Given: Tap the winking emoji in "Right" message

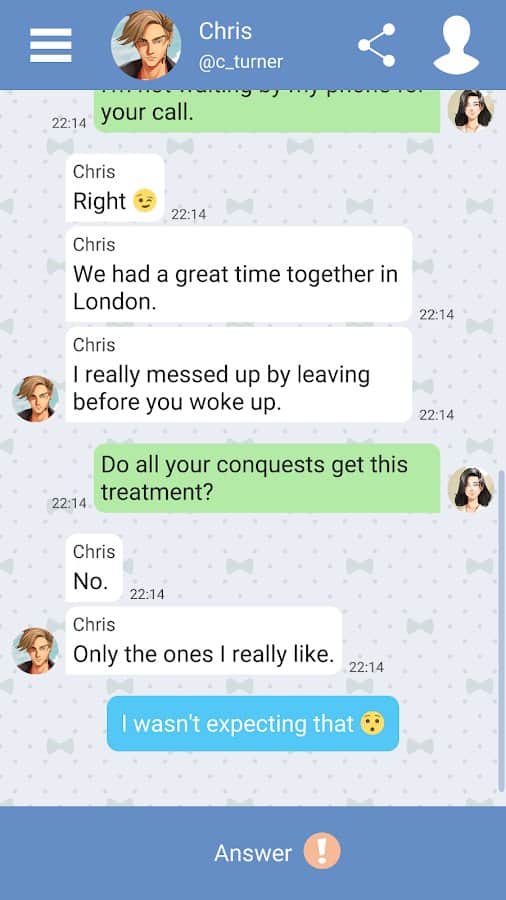Looking at the screenshot, I should click(145, 201).
